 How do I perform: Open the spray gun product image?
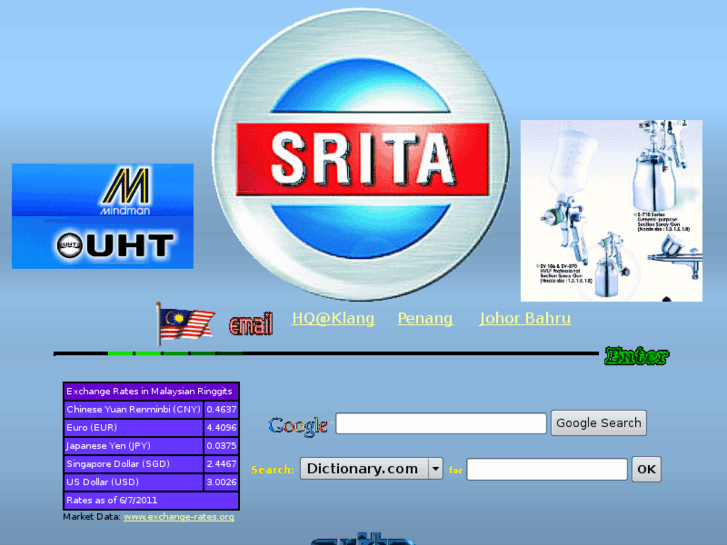pos(611,211)
